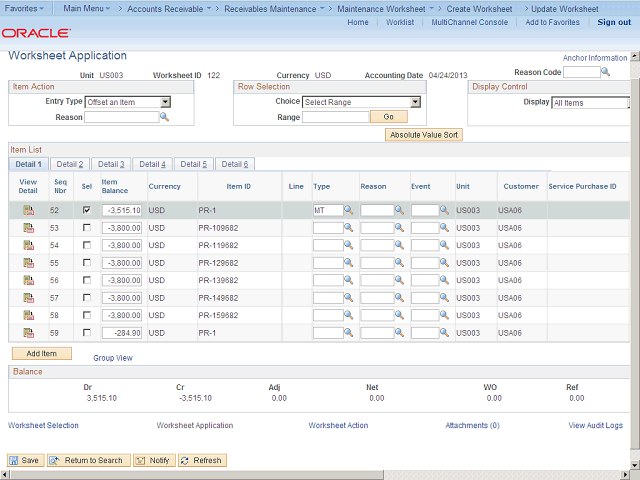Open Type lookup for the MT row
Image resolution: width=640 pixels, height=480 pixels.
click(349, 211)
